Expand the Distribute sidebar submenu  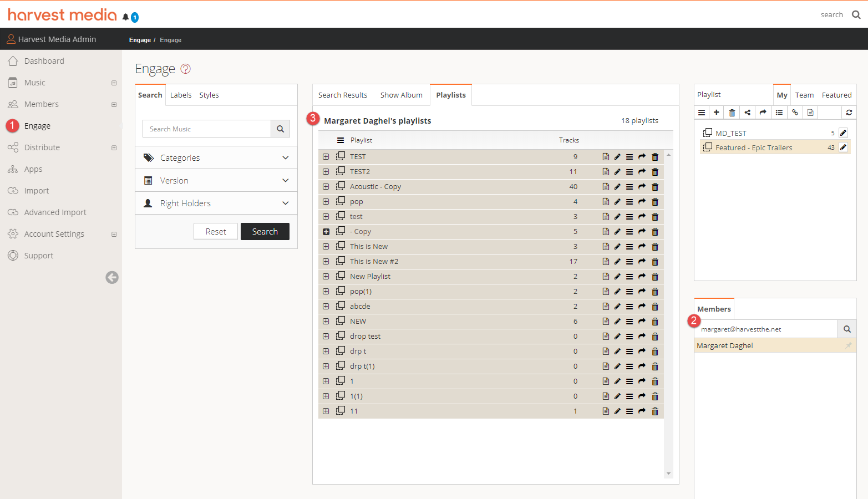tap(114, 147)
